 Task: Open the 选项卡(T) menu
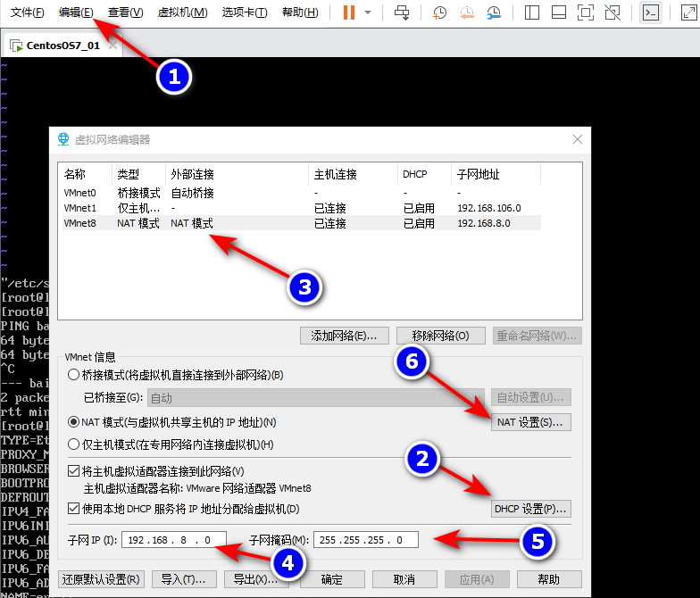point(245,12)
